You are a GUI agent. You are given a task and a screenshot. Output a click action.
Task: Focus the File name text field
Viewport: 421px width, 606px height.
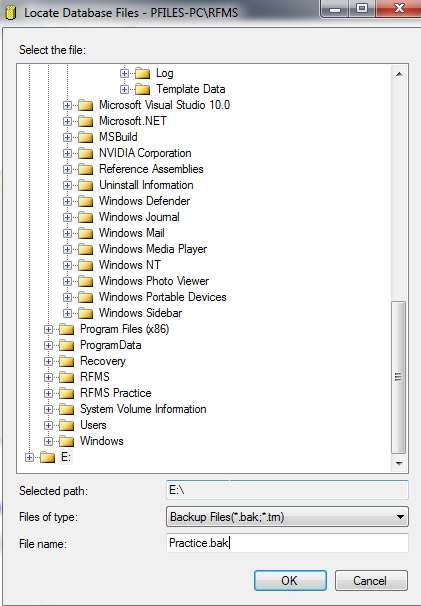[287, 543]
